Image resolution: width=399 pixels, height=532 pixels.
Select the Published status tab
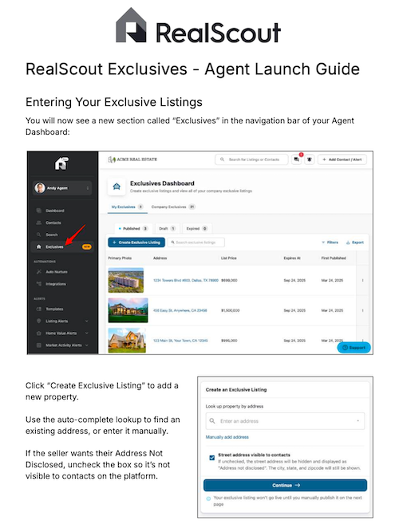133,229
